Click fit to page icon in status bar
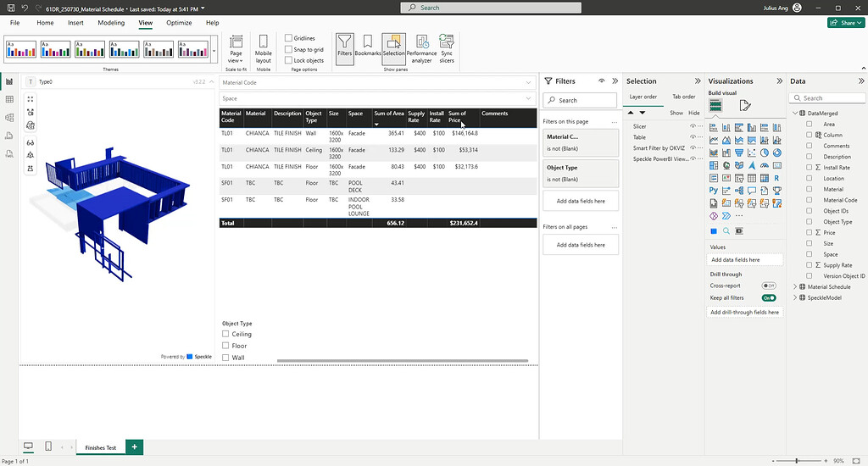 point(856,460)
